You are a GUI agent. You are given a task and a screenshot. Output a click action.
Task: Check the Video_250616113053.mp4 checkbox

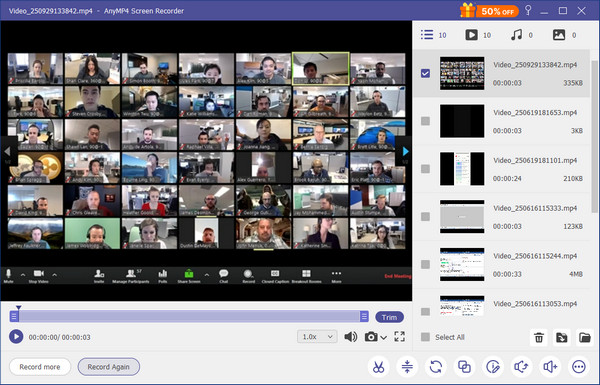[425, 312]
